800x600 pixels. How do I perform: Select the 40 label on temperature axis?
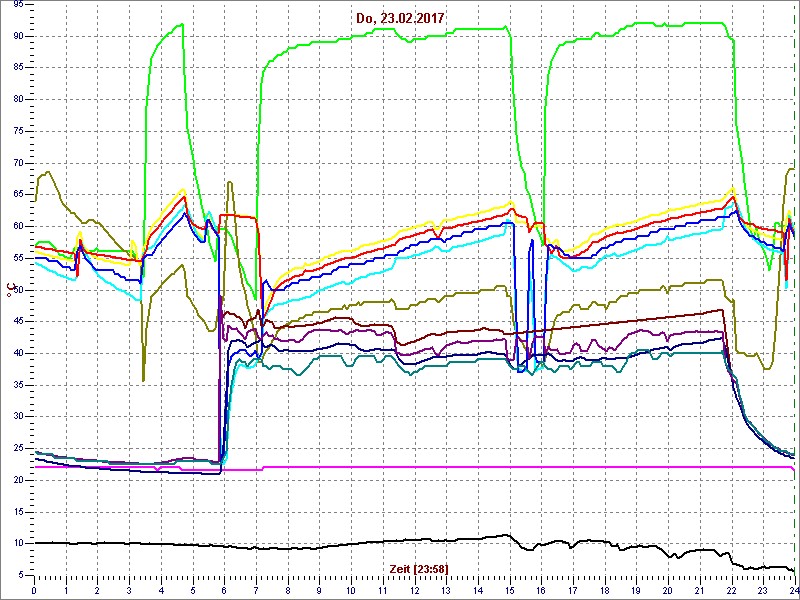coord(17,353)
